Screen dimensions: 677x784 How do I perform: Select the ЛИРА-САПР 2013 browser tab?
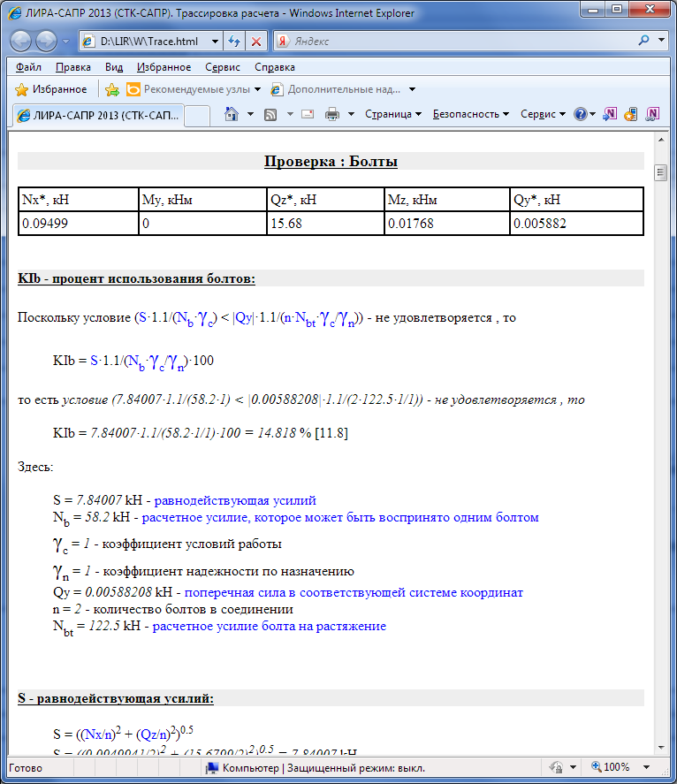(x=97, y=115)
